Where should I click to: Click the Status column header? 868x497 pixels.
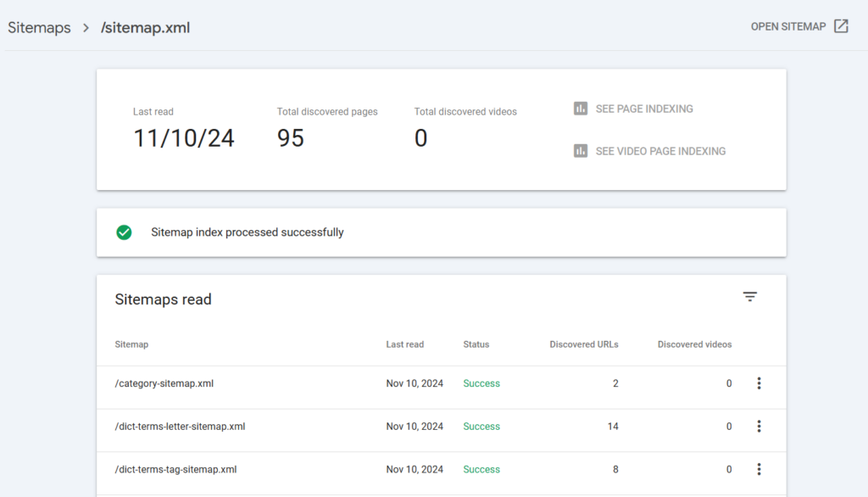click(x=476, y=344)
